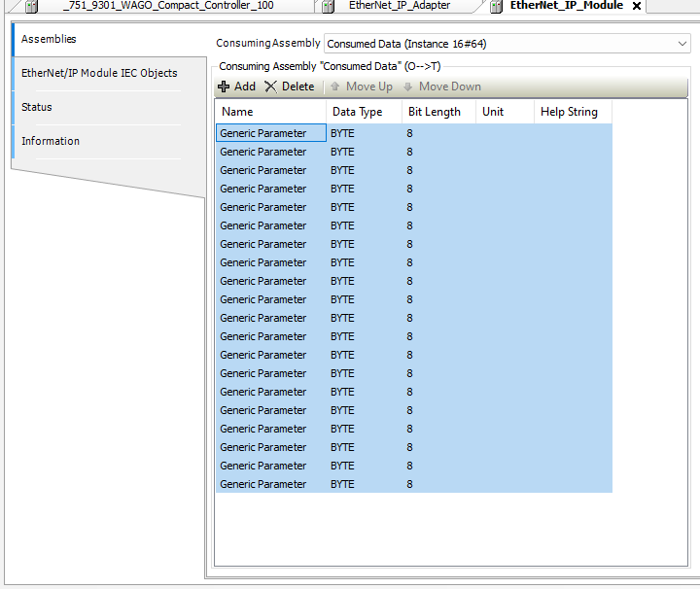Image resolution: width=700 pixels, height=589 pixels.
Task: Click the Unit column header
Action: 505,112
